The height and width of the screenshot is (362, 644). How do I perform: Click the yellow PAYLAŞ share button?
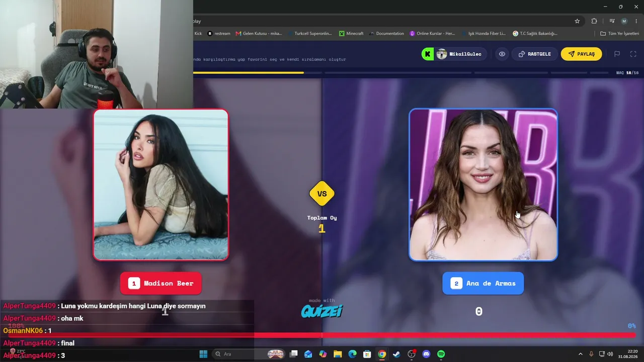582,54
